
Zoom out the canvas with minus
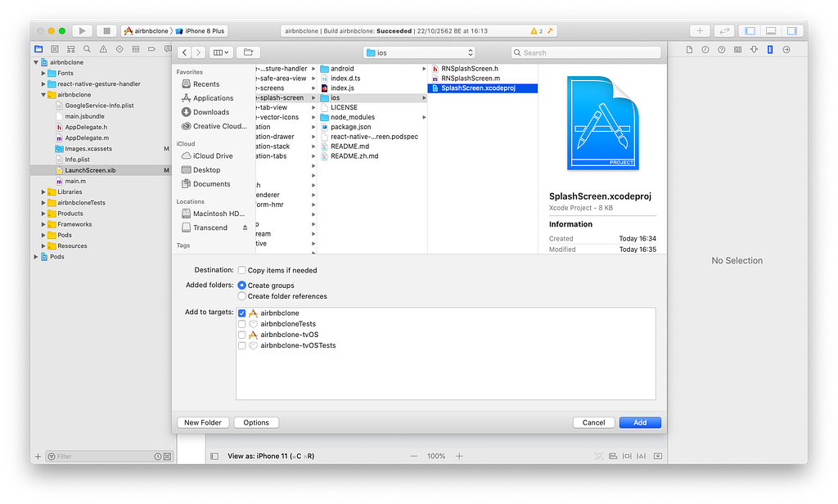413,457
